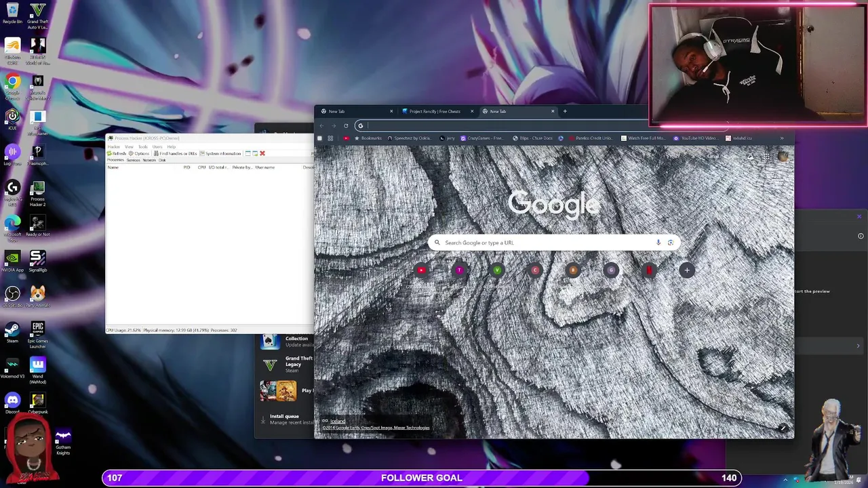Open Recycle Bin desktop icon
The height and width of the screenshot is (488, 868).
click(x=12, y=14)
